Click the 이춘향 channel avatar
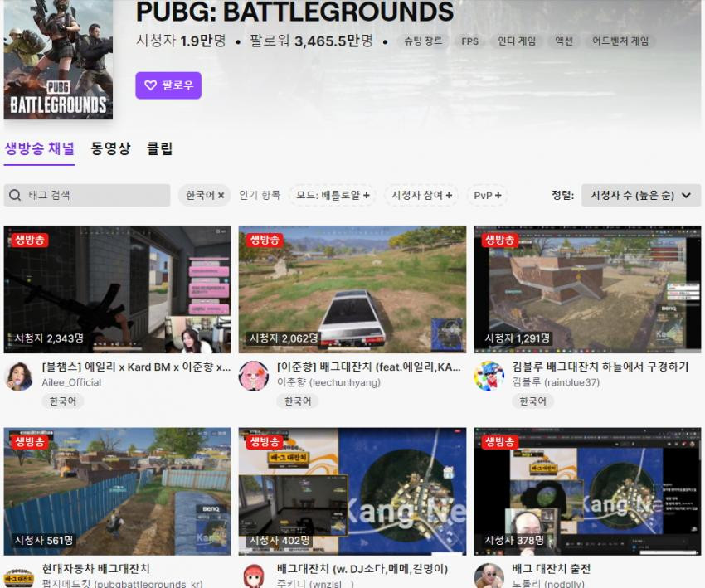Screen dimensions: 705x588 click(254, 377)
